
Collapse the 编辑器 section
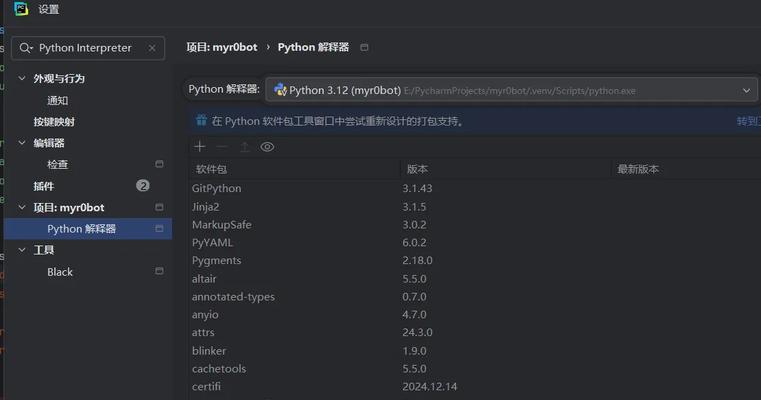click(x=22, y=143)
